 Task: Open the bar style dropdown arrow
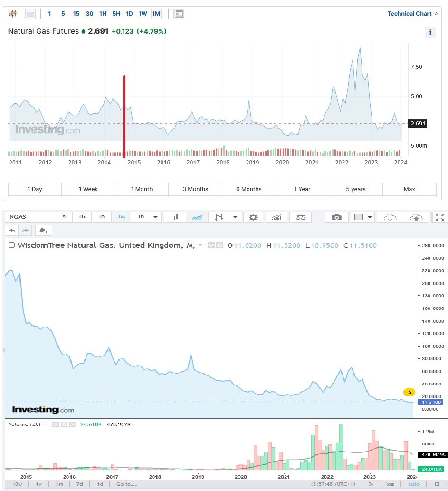tap(235, 217)
